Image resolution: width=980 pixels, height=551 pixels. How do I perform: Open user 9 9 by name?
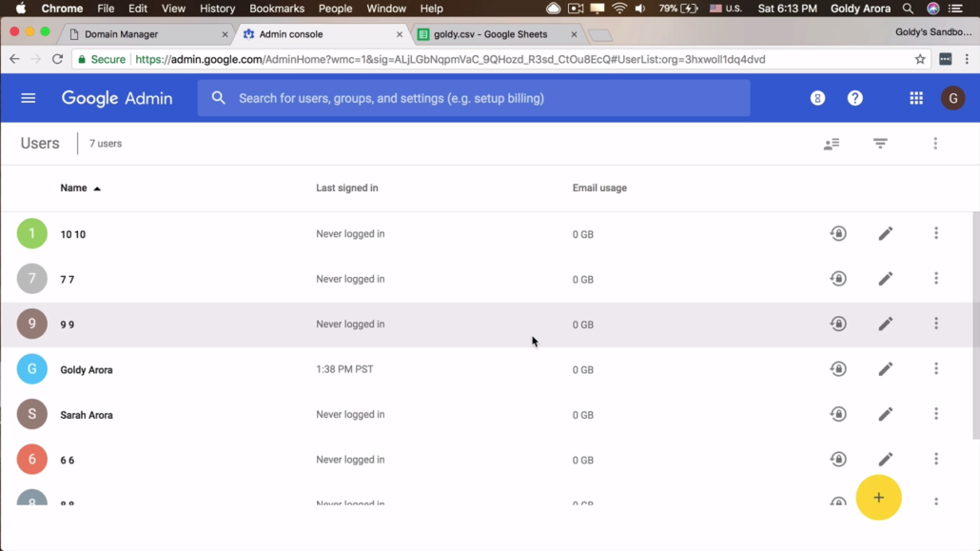[x=67, y=325]
